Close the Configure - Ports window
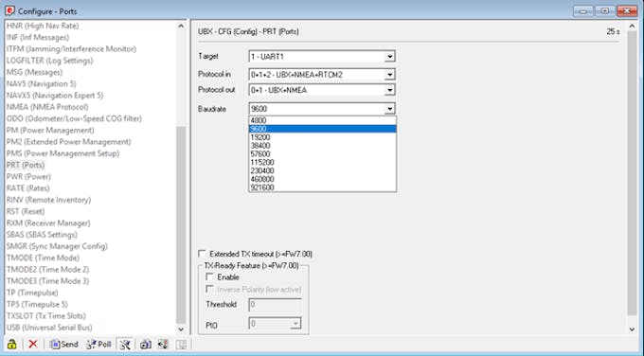This screenshot has width=644, height=356. click(x=627, y=10)
